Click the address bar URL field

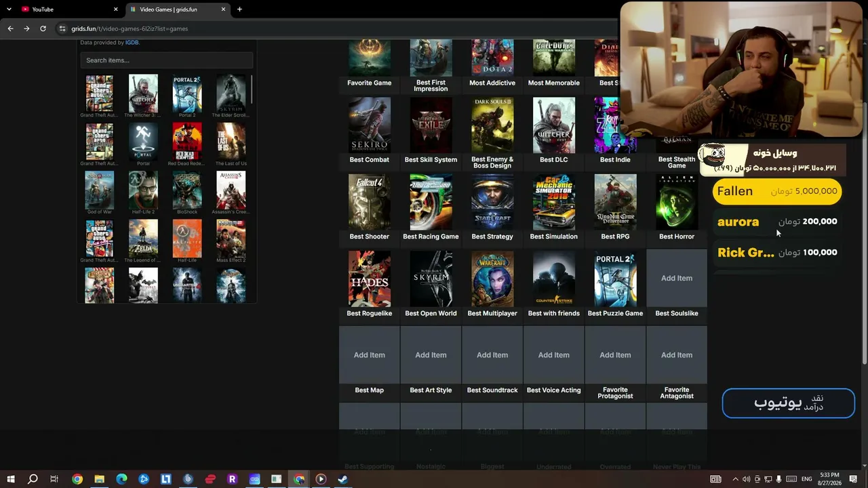(336, 28)
